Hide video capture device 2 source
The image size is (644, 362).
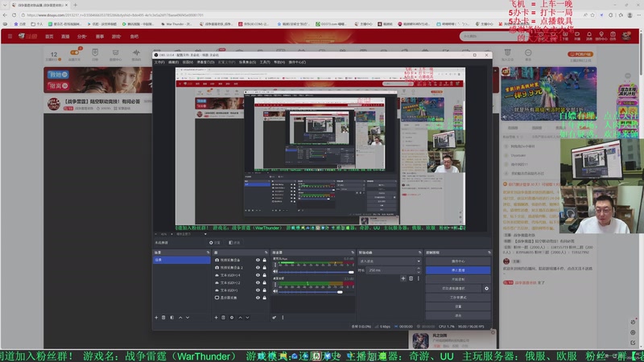tap(258, 268)
